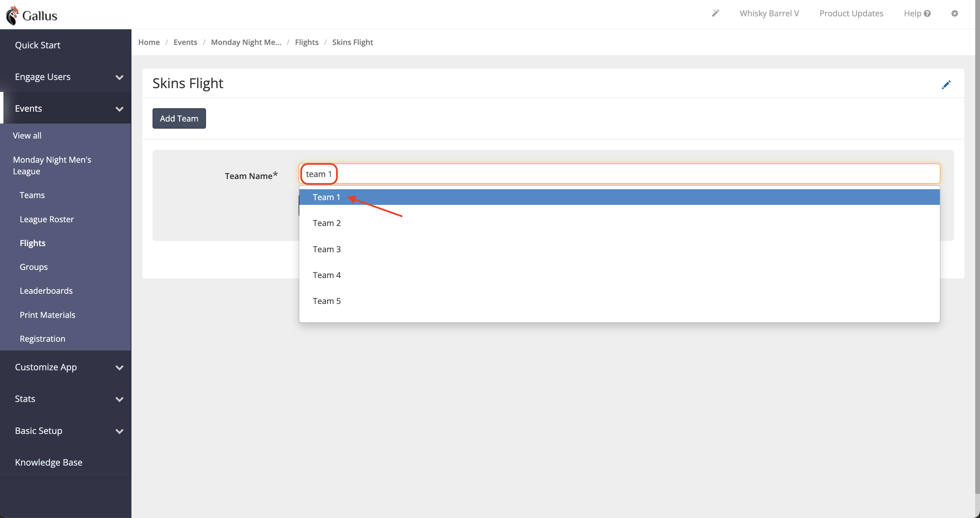
Task: Open Monday Night Me... breadcrumb
Action: click(246, 42)
